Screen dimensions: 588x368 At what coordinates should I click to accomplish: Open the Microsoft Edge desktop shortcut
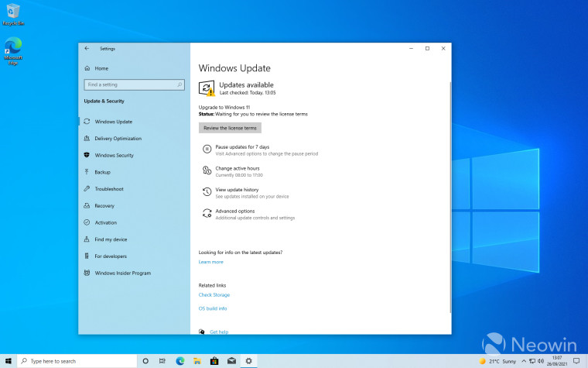pyautogui.click(x=13, y=50)
